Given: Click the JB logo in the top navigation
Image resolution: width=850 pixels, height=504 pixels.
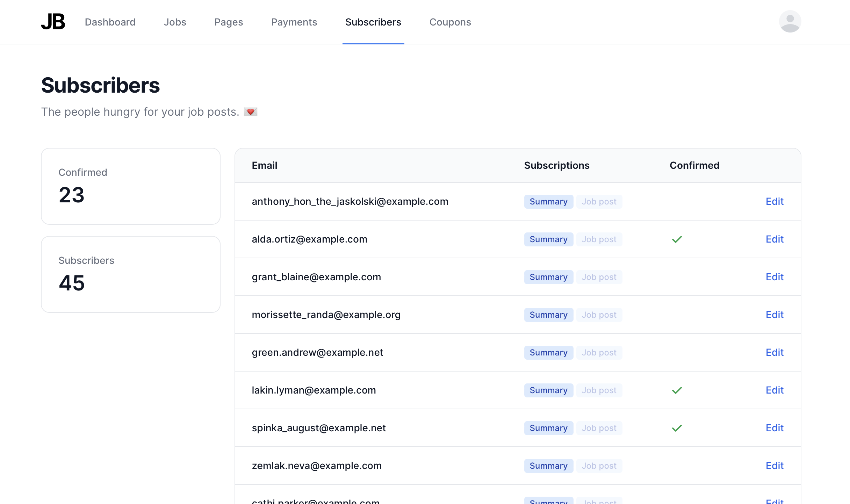Looking at the screenshot, I should 53,22.
